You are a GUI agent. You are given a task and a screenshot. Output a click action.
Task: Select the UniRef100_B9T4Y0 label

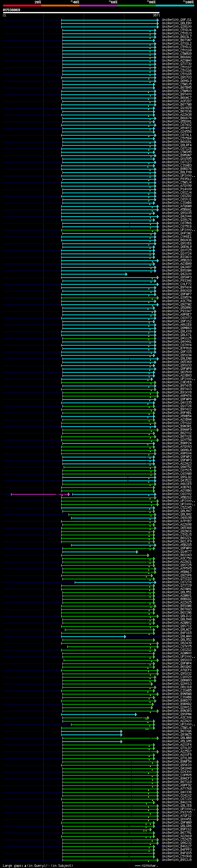tap(176, 94)
